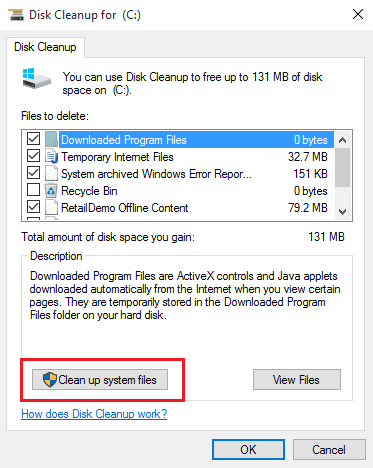Open the View Files button
373x468 pixels.
tap(297, 380)
